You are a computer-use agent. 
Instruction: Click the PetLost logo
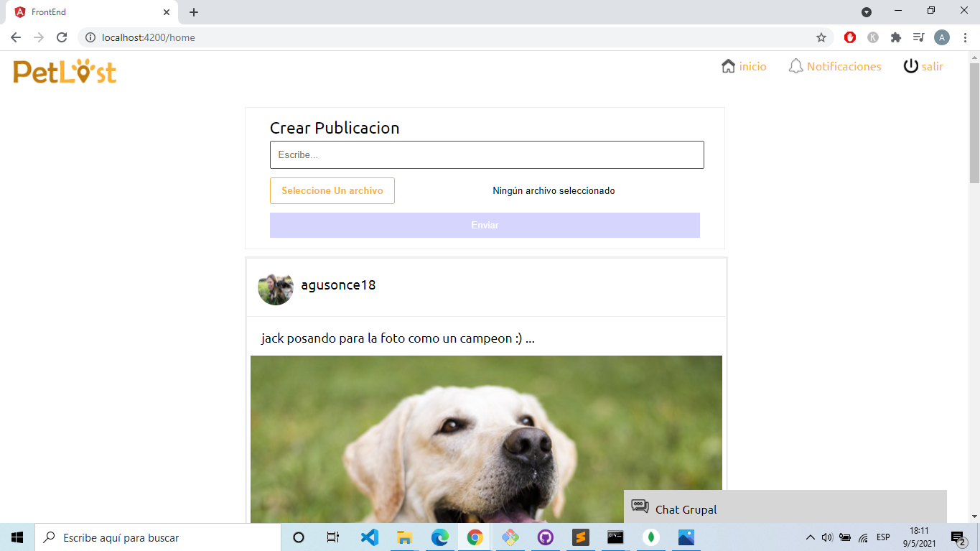coord(65,71)
